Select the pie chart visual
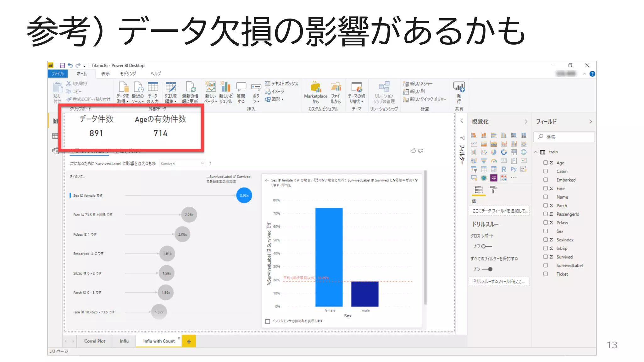The width and height of the screenshot is (644, 362). tap(494, 152)
